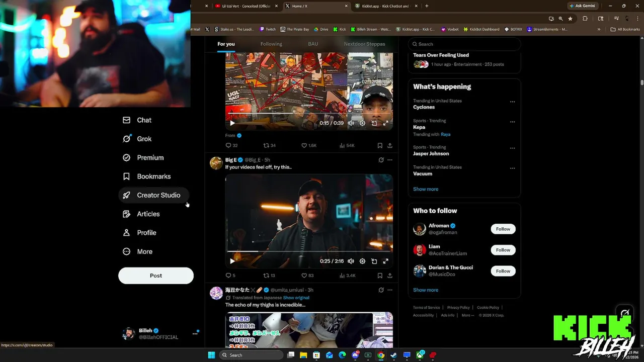Open more options on Big E post
Viewport: 644px width, 362px height.
pyautogui.click(x=390, y=160)
